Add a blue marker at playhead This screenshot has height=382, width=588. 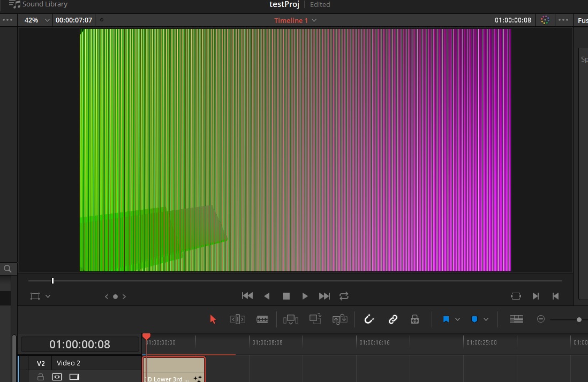pyautogui.click(x=474, y=319)
